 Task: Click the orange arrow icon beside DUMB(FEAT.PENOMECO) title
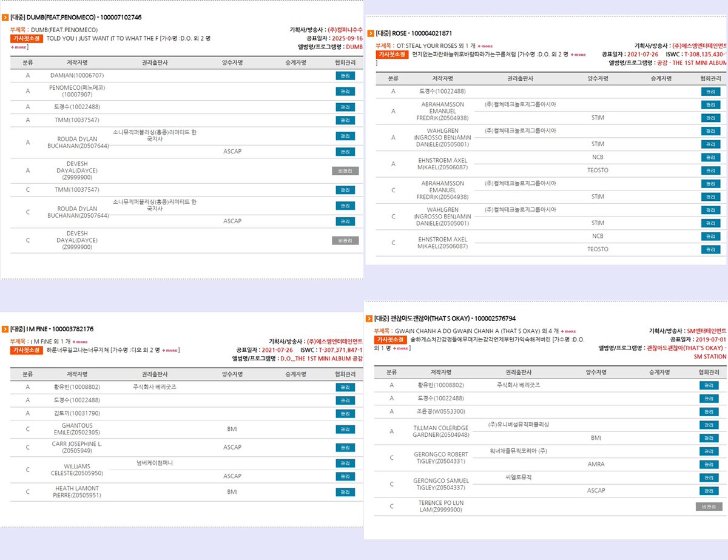(x=5, y=17)
